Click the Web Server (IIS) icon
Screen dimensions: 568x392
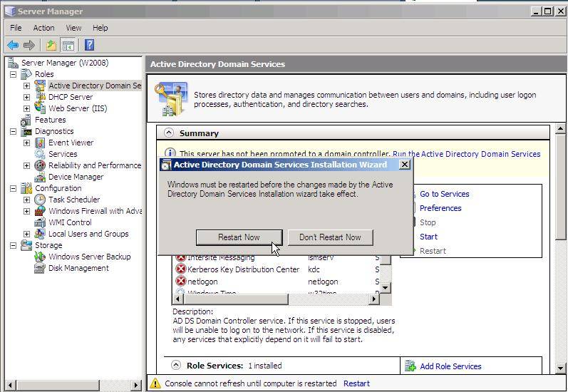(40, 108)
